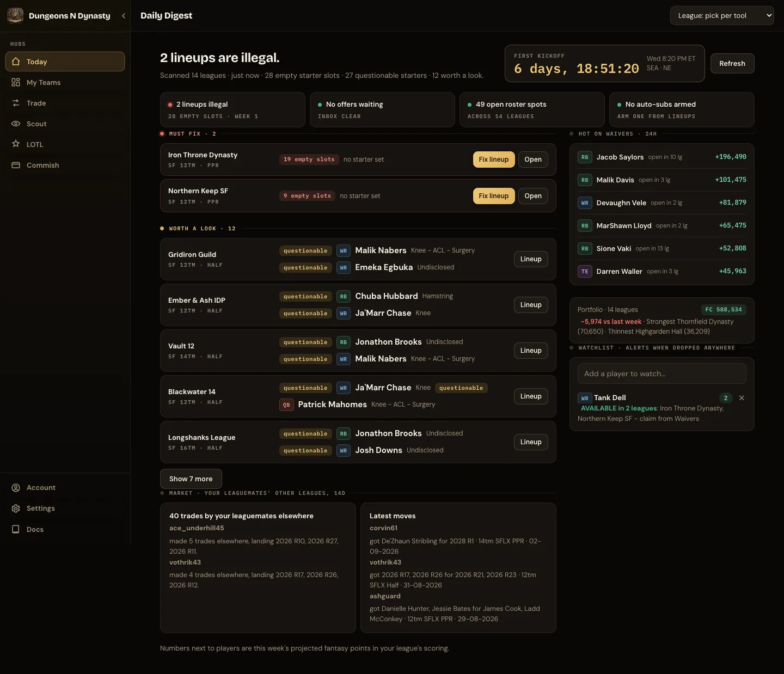
Task: Click the Refresh button
Action: pyautogui.click(x=732, y=64)
